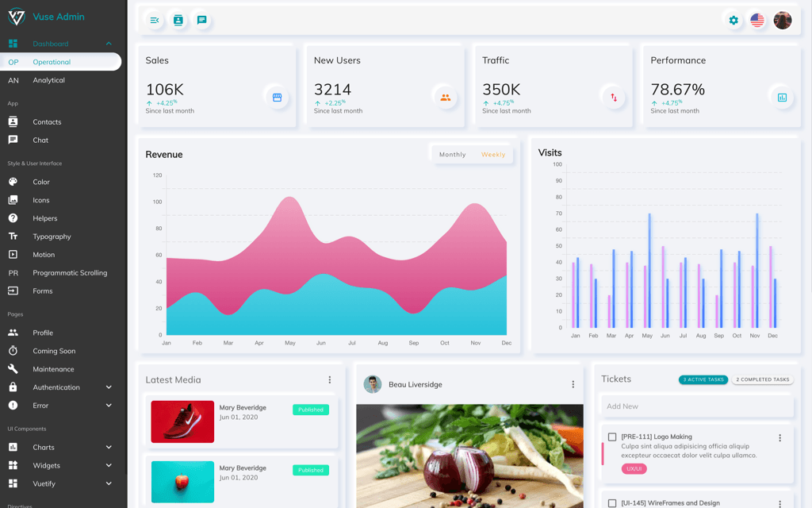Switch Revenue chart to Monthly
This screenshot has width=812, height=508.
click(453, 155)
